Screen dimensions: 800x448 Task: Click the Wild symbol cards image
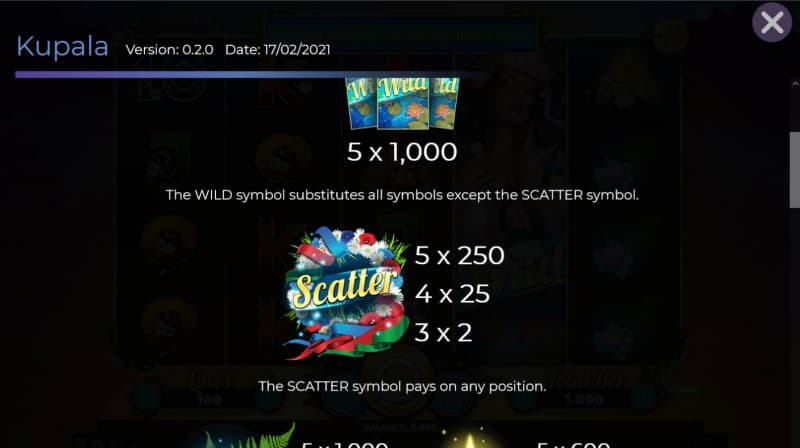pos(403,103)
